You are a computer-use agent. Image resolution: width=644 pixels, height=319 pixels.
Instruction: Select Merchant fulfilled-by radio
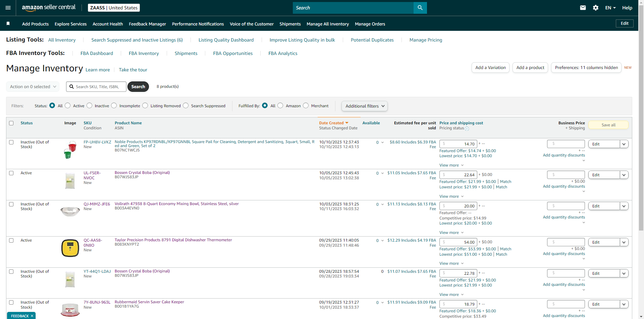[x=306, y=106]
